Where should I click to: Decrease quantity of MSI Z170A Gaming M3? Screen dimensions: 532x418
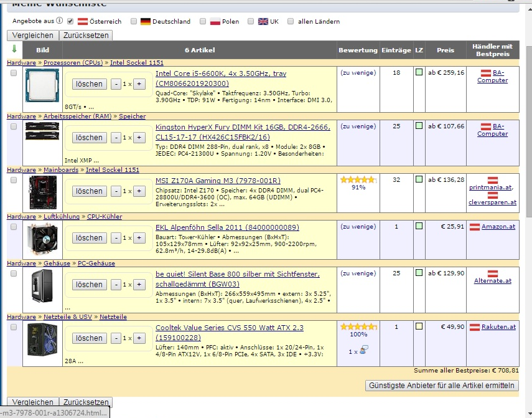click(x=116, y=191)
